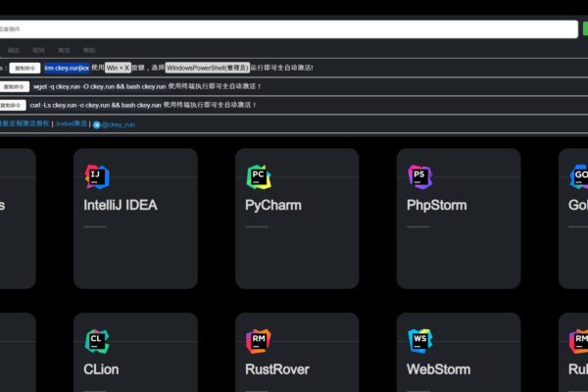The height and width of the screenshot is (392, 588).
Task: Open the Jrebel激活 link
Action: tap(71, 123)
